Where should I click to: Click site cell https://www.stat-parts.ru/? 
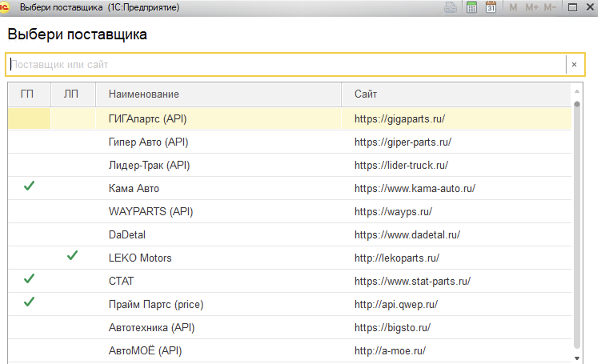(412, 281)
